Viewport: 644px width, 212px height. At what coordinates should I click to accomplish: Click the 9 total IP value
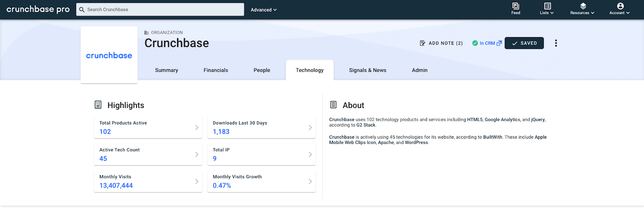point(215,159)
